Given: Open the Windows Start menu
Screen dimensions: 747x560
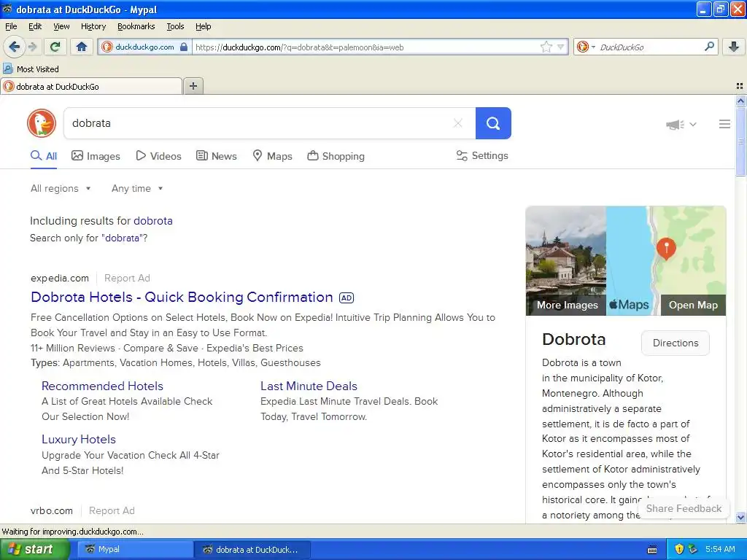Looking at the screenshot, I should coord(35,549).
